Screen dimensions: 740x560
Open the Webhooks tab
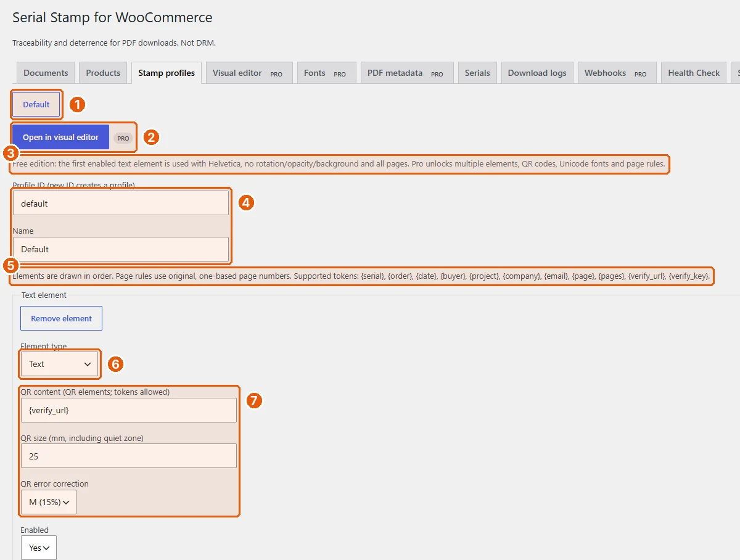(x=617, y=73)
